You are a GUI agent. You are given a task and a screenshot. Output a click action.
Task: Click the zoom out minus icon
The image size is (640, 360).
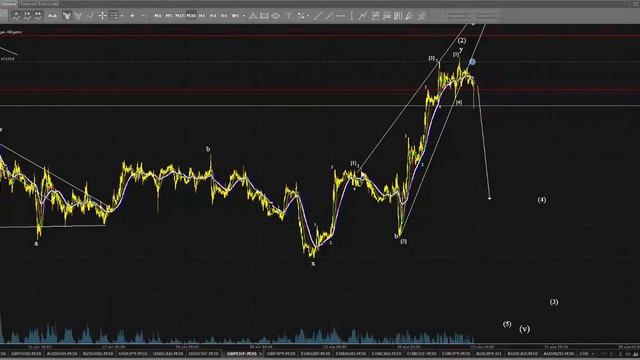pyautogui.click(x=143, y=16)
